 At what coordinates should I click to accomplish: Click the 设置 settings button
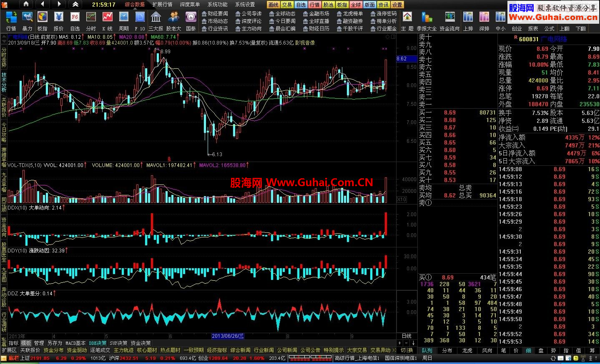[397, 5]
